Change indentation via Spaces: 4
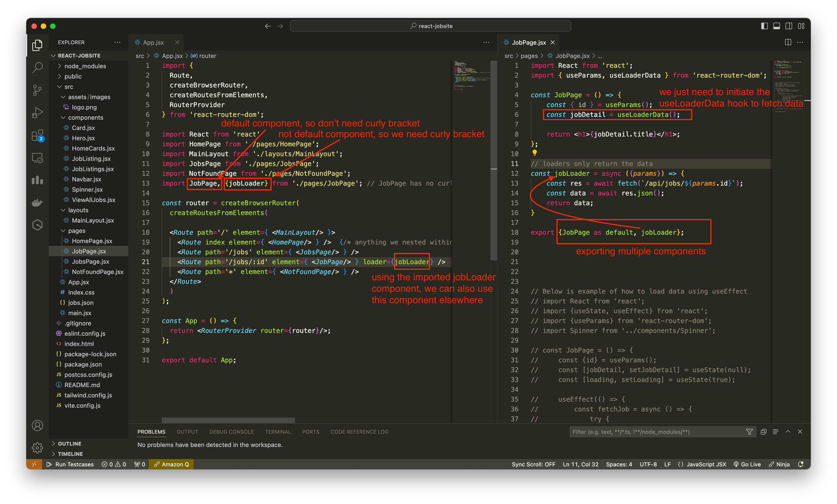This screenshot has width=837, height=504. (619, 464)
